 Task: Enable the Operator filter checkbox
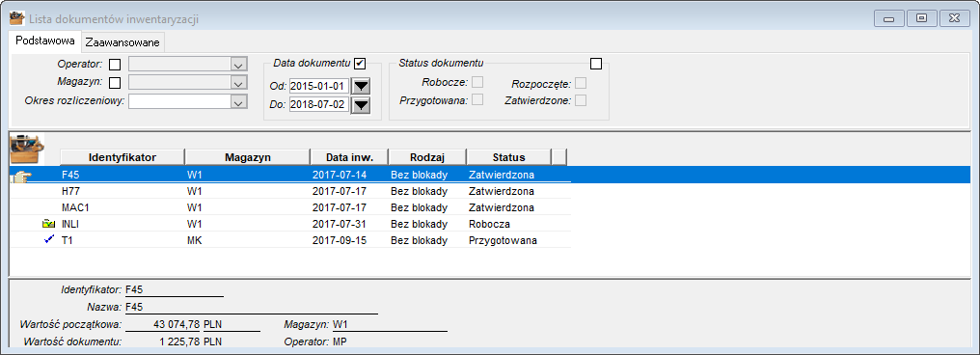pos(115,65)
